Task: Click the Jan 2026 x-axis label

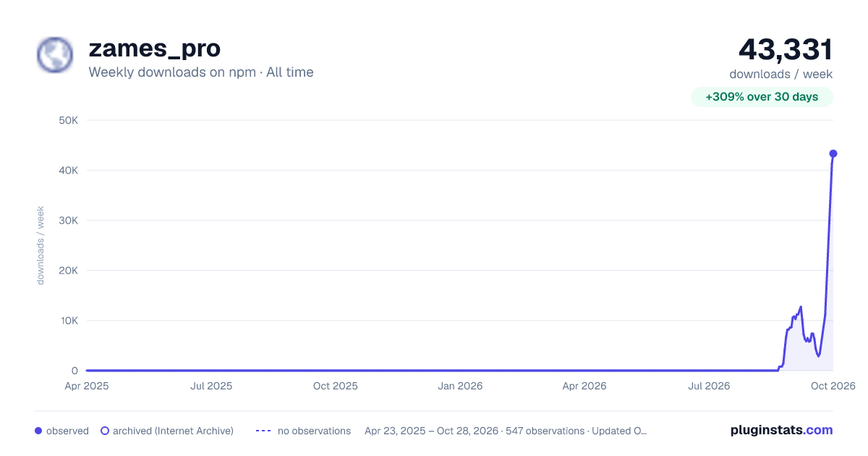Action: click(461, 386)
